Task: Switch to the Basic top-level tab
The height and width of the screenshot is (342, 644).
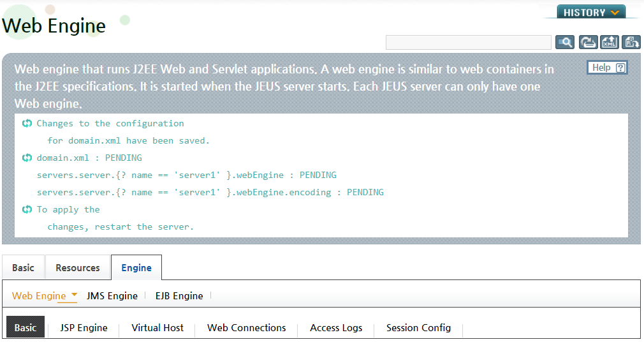Action: pos(23,267)
